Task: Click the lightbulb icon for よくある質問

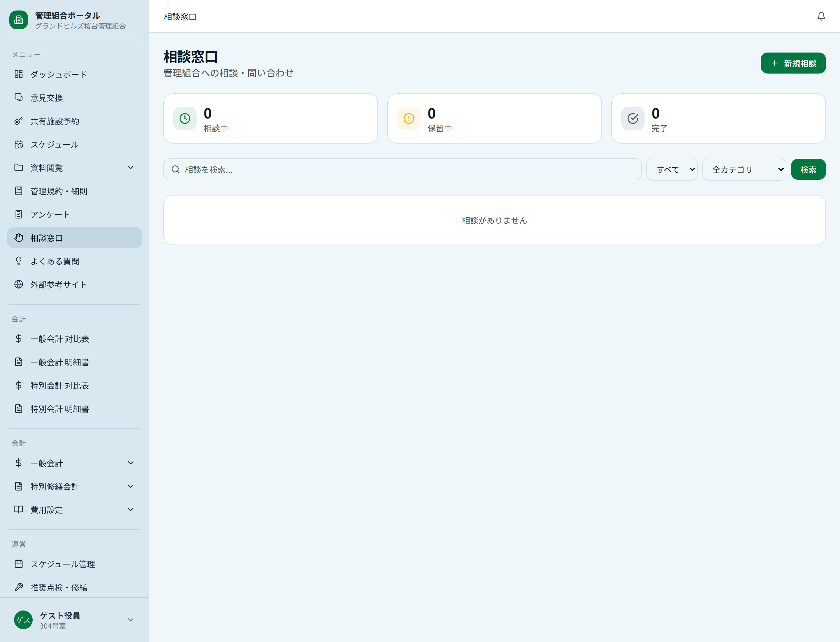Action: tap(19, 261)
